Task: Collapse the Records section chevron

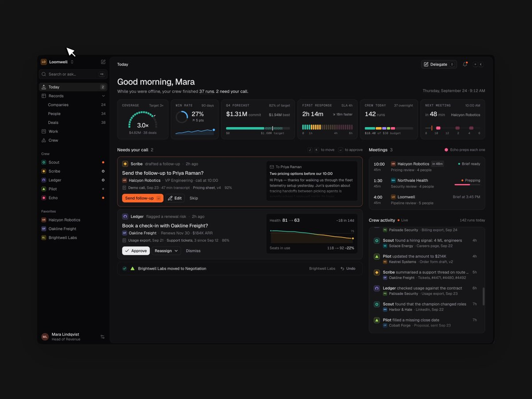Action: pos(103,96)
